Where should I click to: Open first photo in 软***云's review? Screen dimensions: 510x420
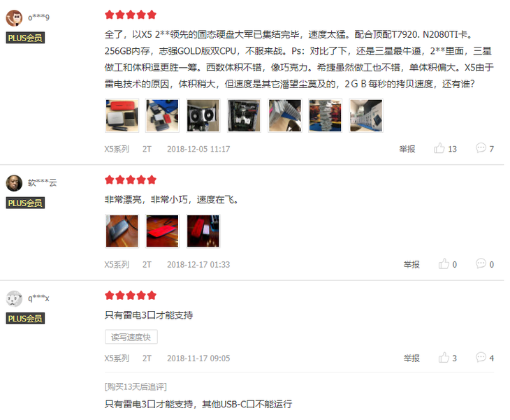tap(122, 231)
